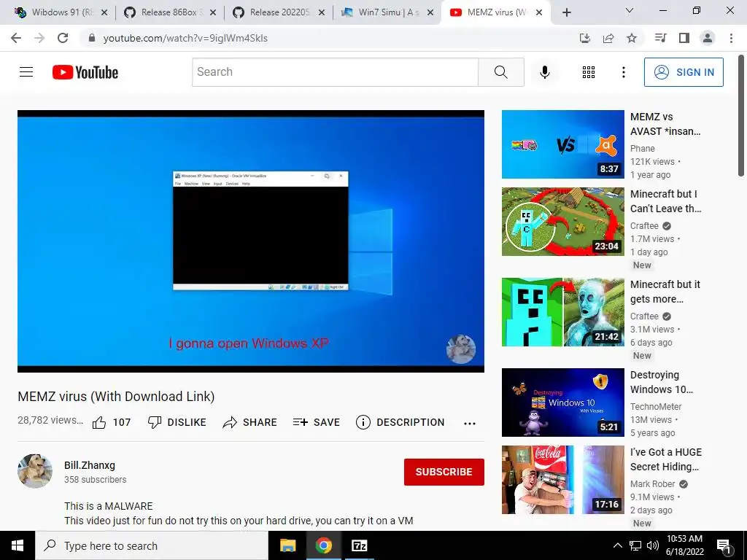Save the video to a playlist

coord(317,422)
